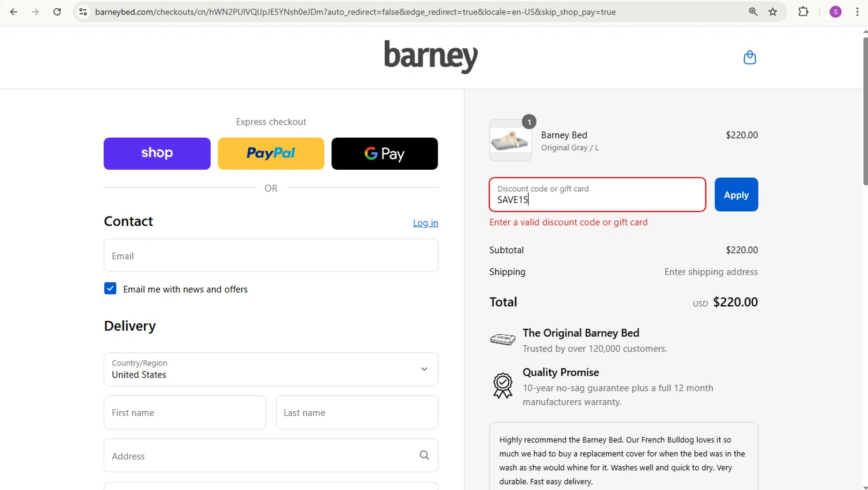Click the 'Original Gray / L' variant text
Screen dimensions: 868x490
click(x=570, y=148)
